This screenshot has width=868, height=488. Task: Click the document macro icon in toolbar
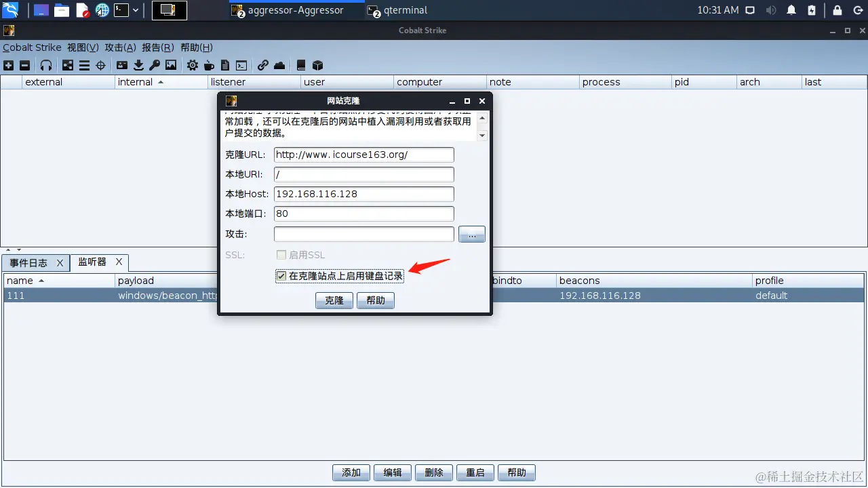click(225, 66)
